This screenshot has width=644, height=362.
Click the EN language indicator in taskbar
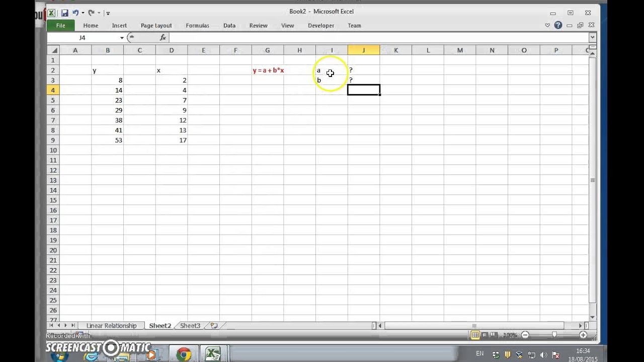point(480,354)
